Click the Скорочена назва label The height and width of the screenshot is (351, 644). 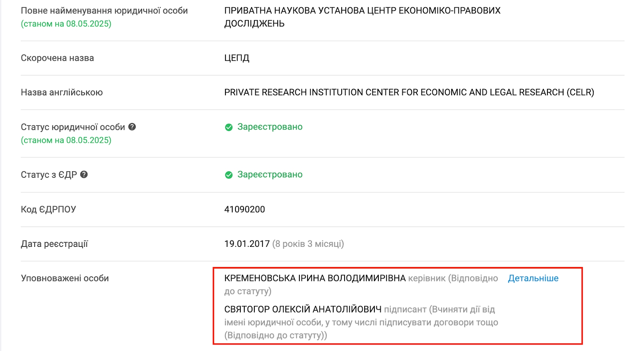click(x=58, y=58)
